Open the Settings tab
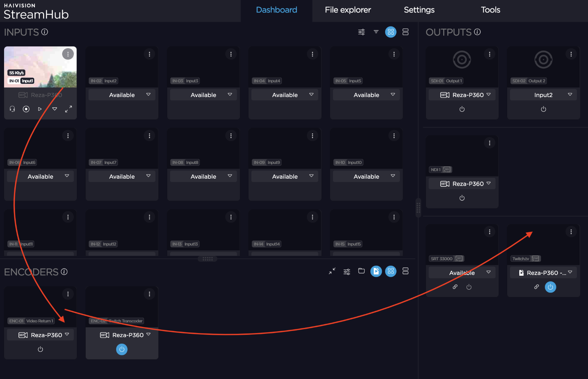The height and width of the screenshot is (379, 588). 419,10
